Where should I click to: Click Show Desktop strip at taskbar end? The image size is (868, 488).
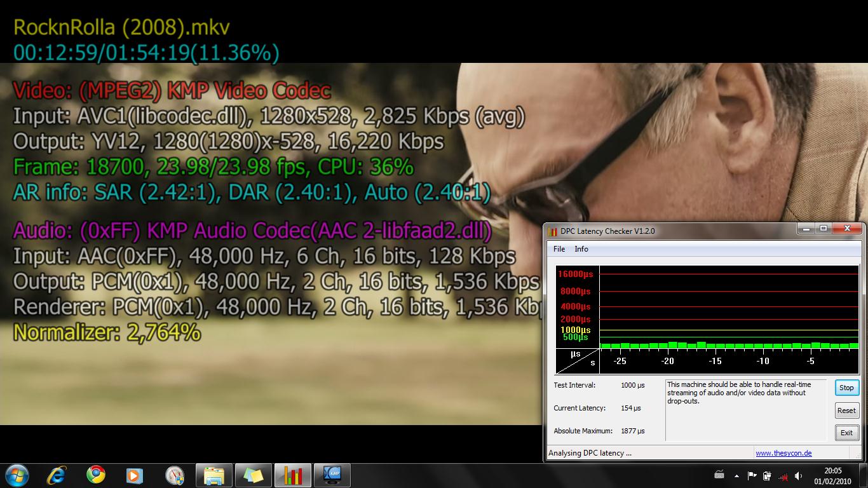click(x=863, y=475)
